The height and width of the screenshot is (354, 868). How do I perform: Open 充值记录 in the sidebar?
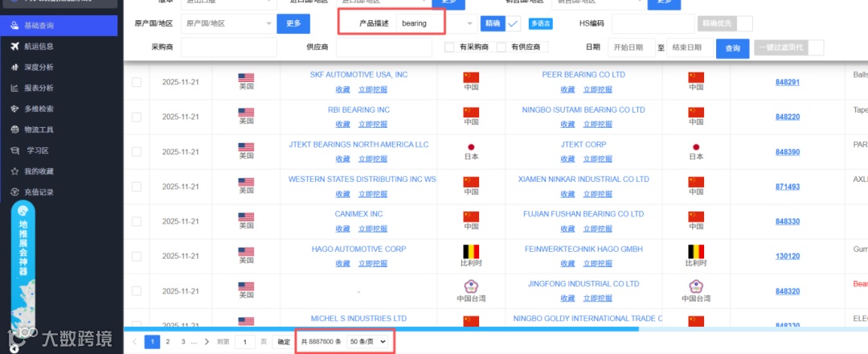pos(59,192)
